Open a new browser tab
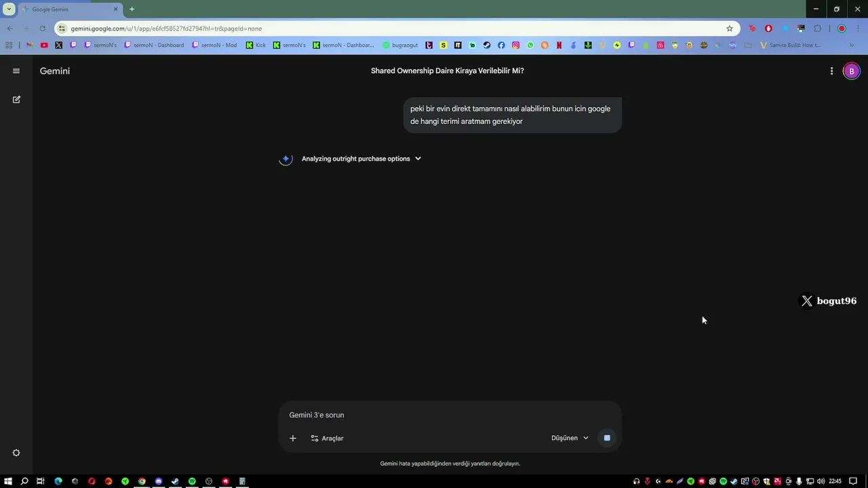The width and height of the screenshot is (868, 488). pos(132,9)
